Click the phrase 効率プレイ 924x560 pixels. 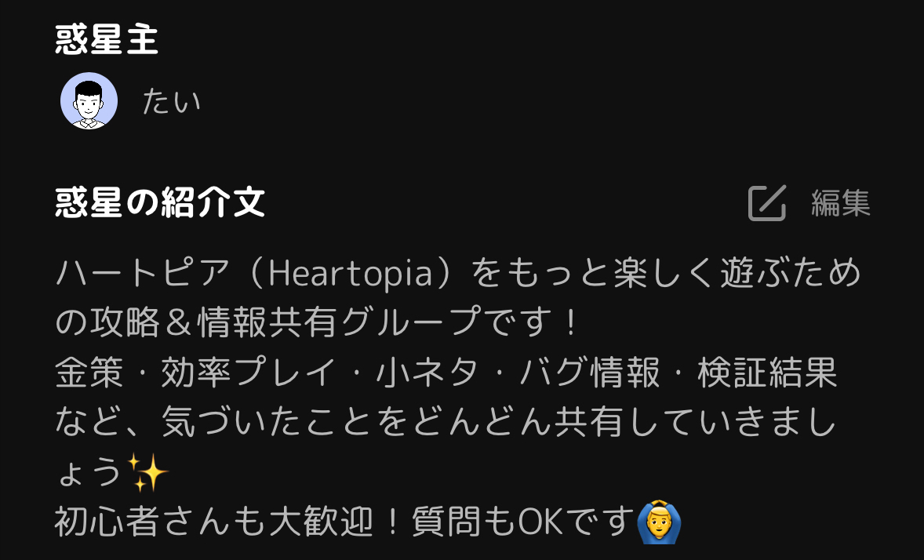click(x=248, y=373)
